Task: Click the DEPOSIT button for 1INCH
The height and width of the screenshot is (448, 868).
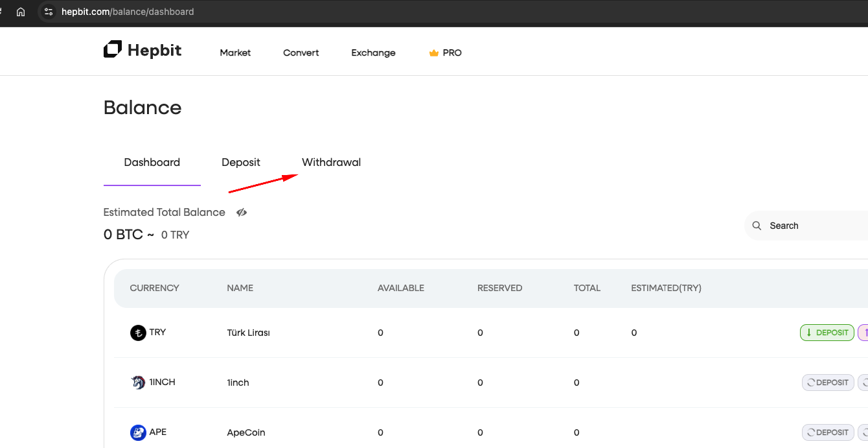Action: click(828, 383)
